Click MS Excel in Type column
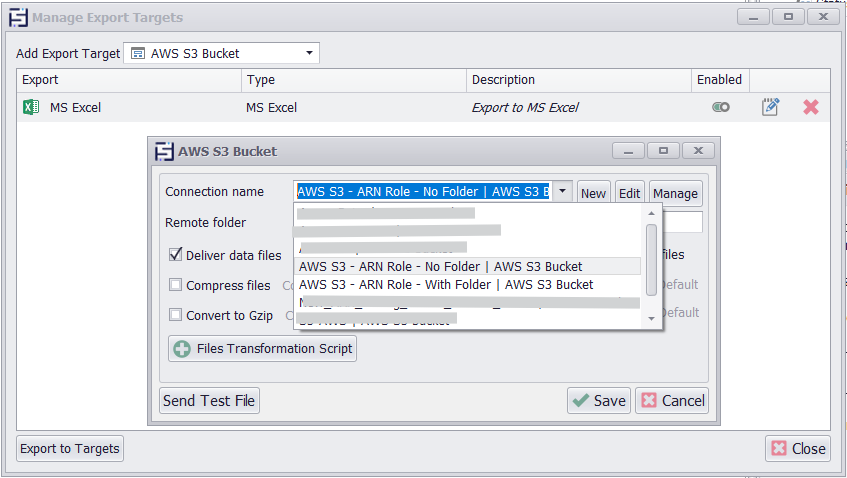Viewport: 847px width, 478px height. point(272,107)
